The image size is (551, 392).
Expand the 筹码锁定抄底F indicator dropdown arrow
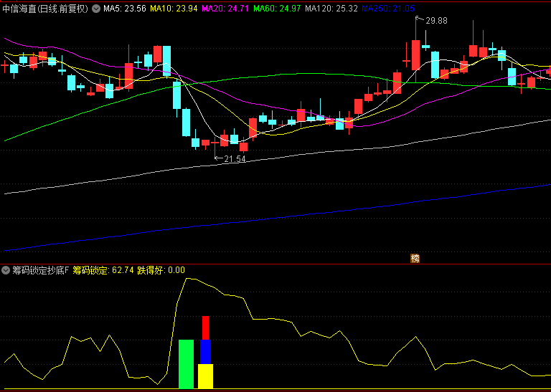6,270
